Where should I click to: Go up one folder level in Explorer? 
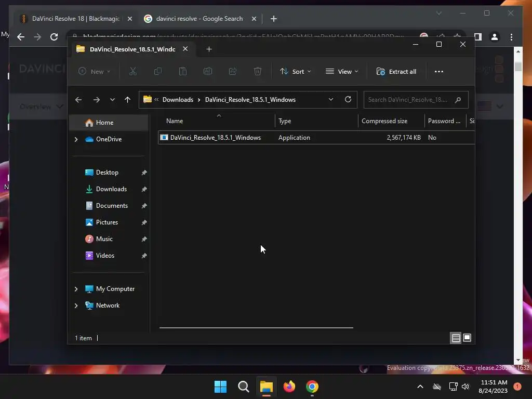coord(127,99)
